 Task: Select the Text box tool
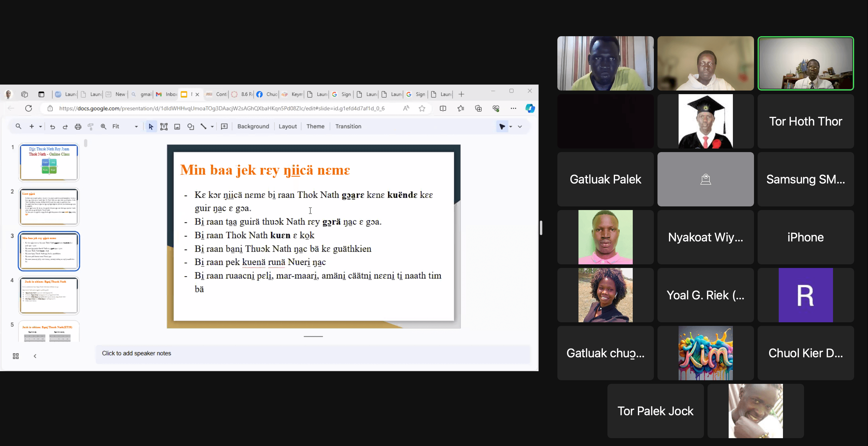pos(164,126)
